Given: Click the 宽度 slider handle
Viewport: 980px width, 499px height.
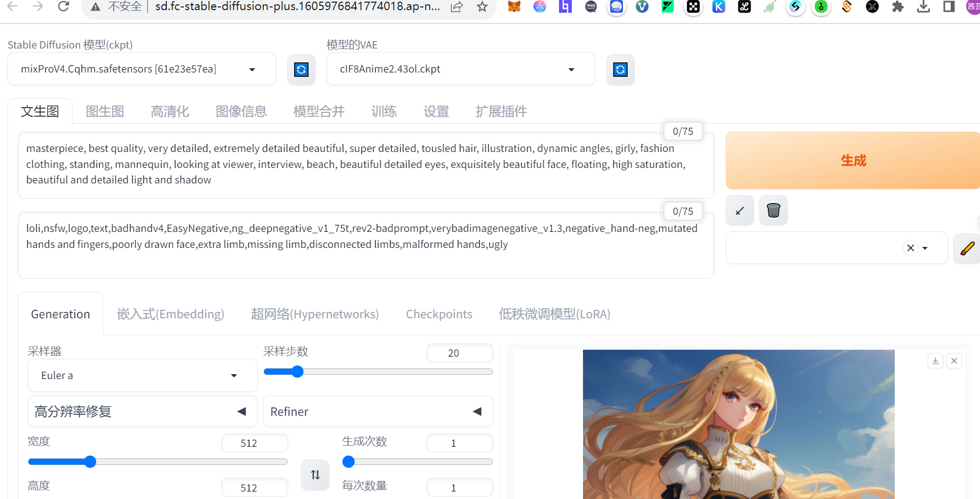Looking at the screenshot, I should tap(90, 462).
